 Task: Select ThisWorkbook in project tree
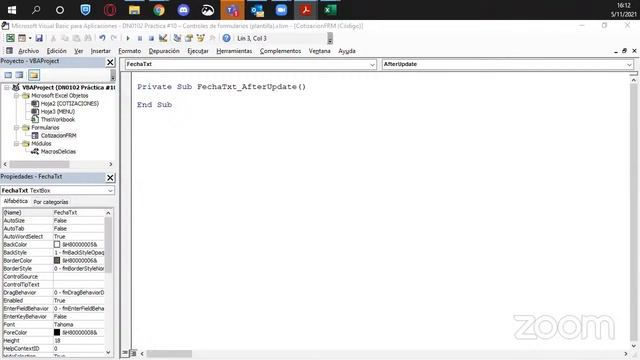coord(58,120)
